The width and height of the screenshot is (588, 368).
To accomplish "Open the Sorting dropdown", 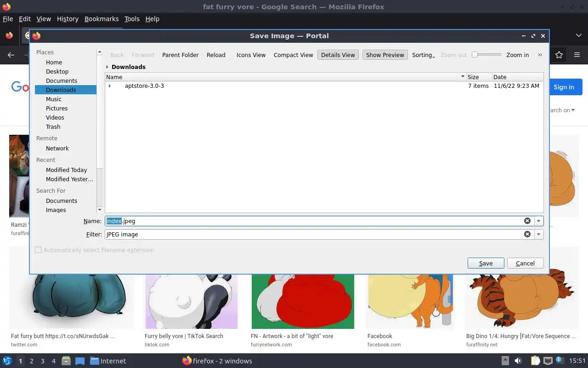I will point(423,55).
